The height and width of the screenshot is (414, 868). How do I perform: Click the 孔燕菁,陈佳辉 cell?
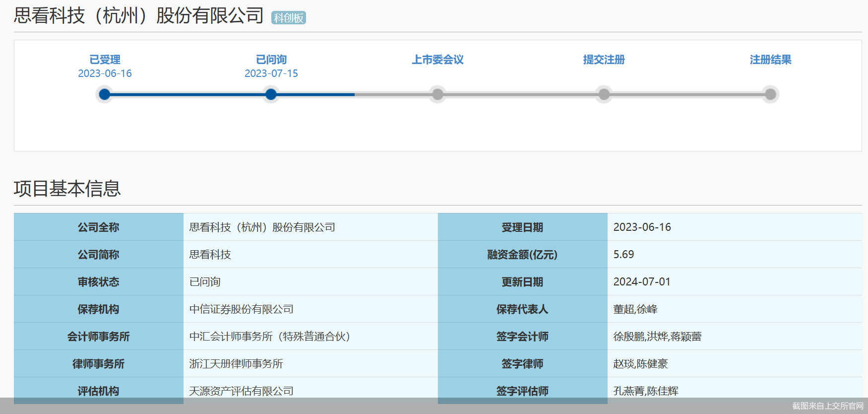(735, 391)
